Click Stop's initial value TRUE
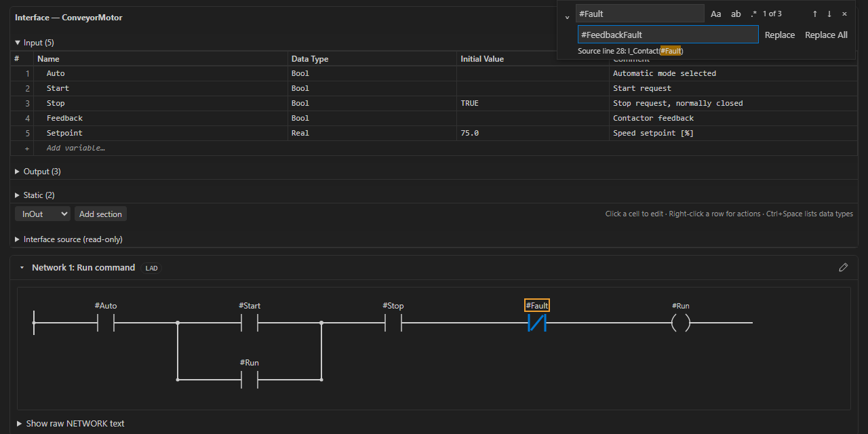Image resolution: width=868 pixels, height=434 pixels. (x=533, y=103)
